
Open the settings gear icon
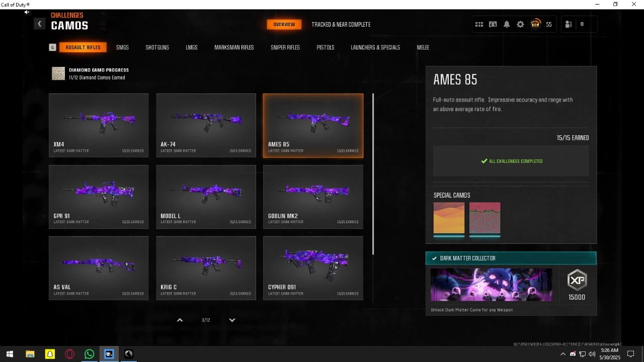pyautogui.click(x=520, y=24)
